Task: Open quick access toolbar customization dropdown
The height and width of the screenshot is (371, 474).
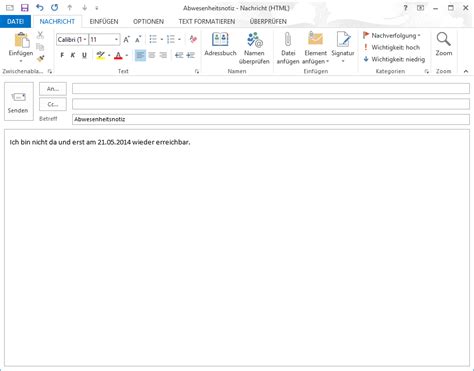Action: [x=97, y=8]
